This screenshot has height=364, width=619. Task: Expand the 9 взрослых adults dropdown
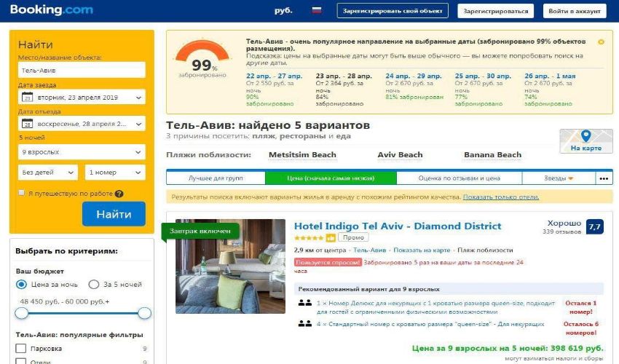(82, 152)
